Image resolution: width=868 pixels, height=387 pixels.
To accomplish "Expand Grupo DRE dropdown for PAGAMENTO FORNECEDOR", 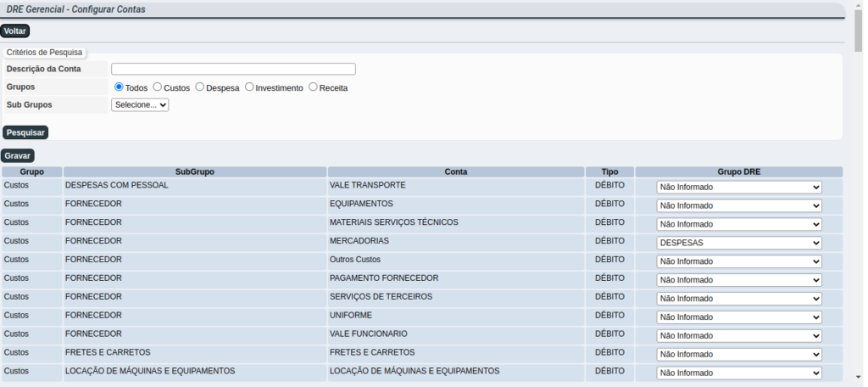I will click(x=738, y=280).
